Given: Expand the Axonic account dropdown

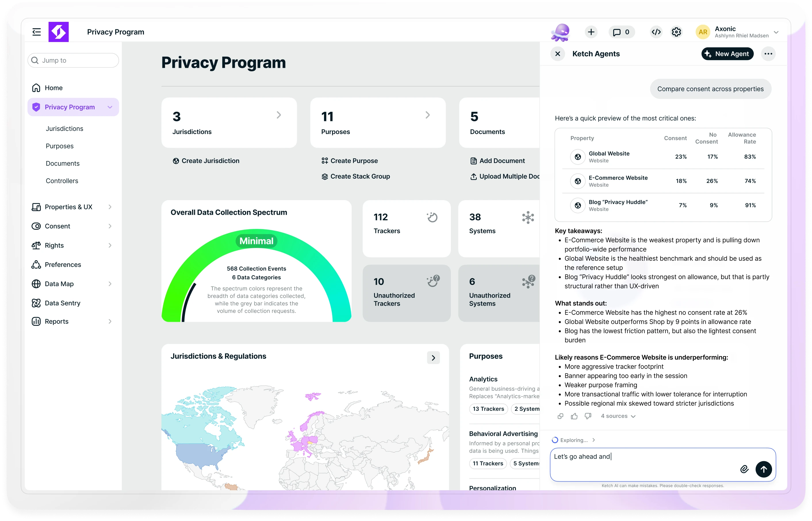Looking at the screenshot, I should tap(776, 32).
